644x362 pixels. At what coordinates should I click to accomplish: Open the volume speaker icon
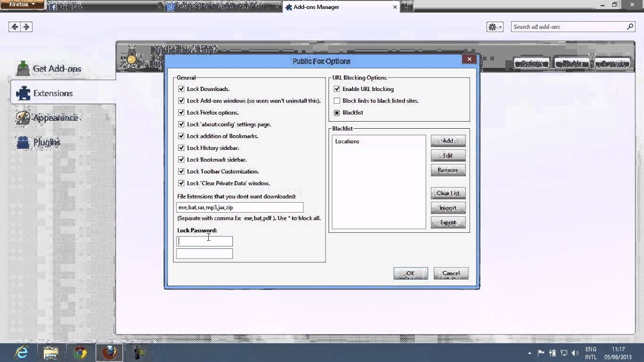(x=575, y=352)
